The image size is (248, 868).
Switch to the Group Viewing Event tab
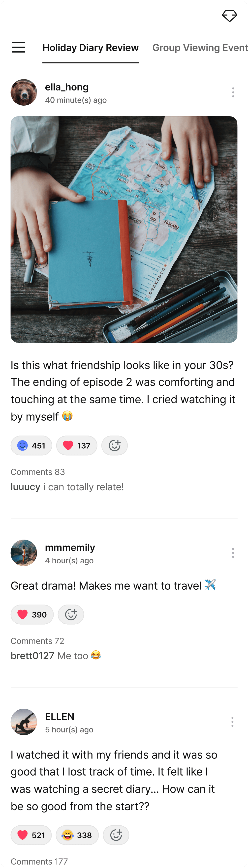coord(200,48)
